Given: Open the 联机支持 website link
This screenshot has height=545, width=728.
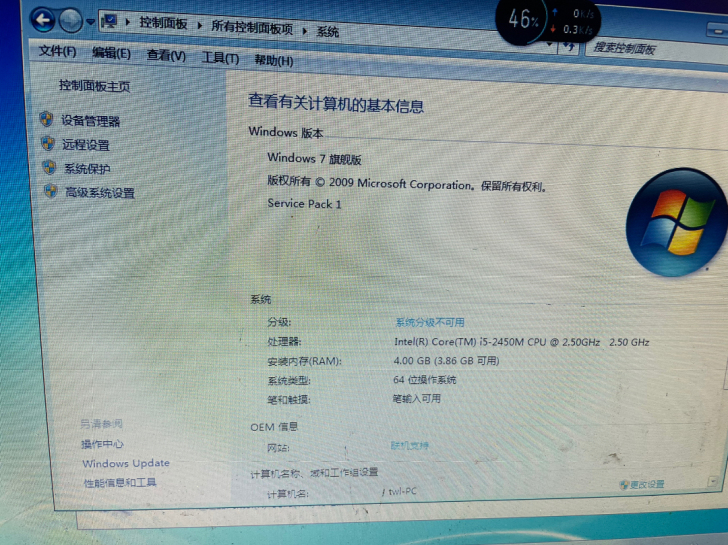Looking at the screenshot, I should 410,446.
